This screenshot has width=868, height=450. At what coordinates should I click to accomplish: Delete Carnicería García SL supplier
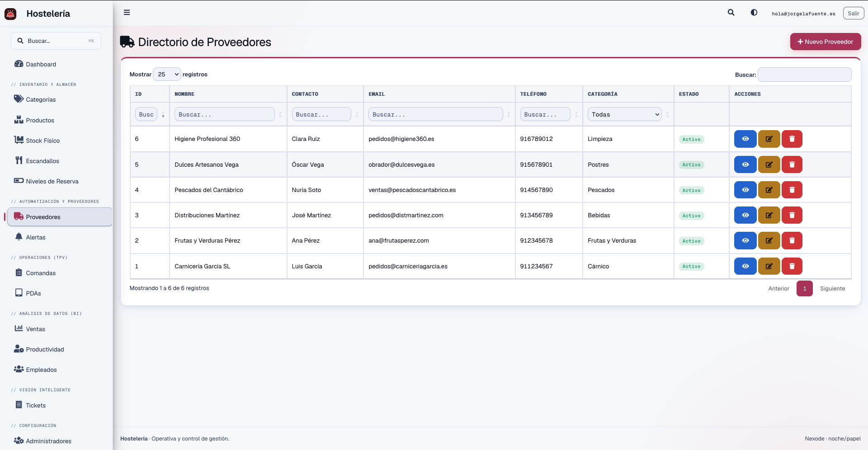(792, 266)
